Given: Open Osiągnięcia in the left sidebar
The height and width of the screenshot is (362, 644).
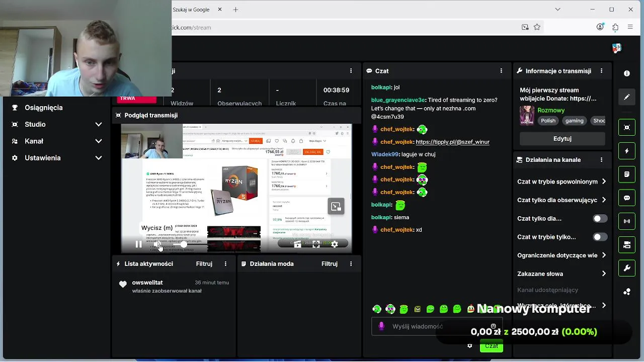Looking at the screenshot, I should coord(44,108).
